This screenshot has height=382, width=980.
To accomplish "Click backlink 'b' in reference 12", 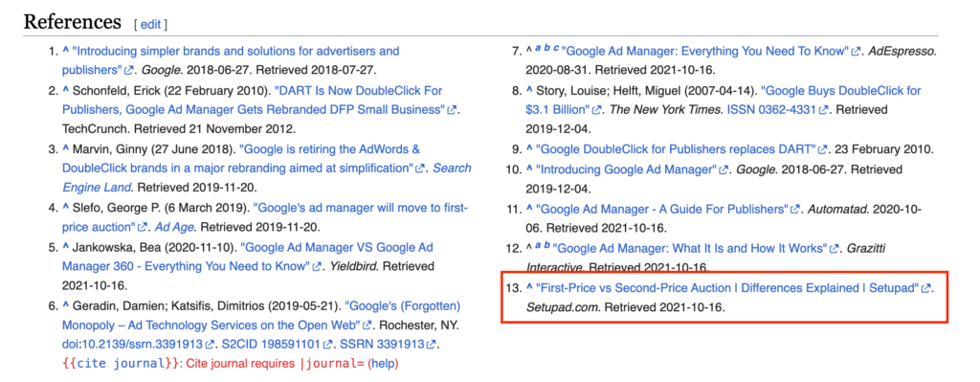I will 547,246.
